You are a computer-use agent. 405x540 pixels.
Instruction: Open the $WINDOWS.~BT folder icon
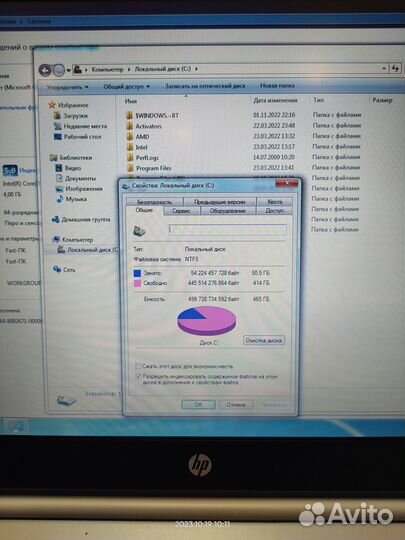(x=130, y=115)
